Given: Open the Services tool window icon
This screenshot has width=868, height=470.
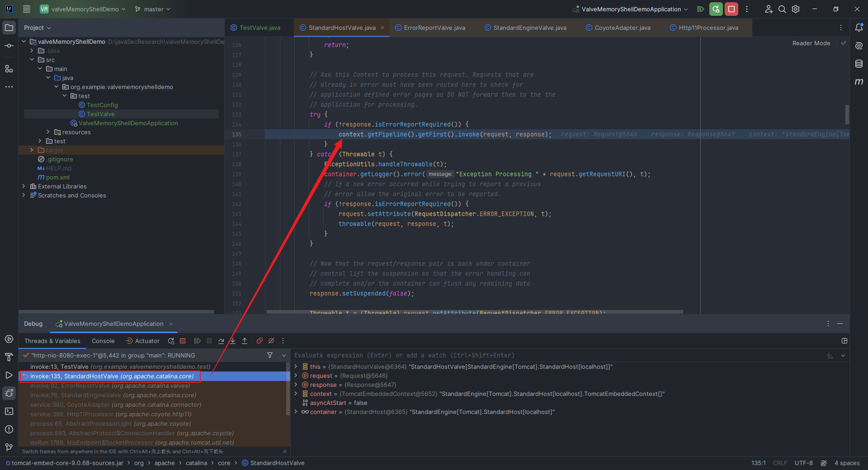Looking at the screenshot, I should pyautogui.click(x=9, y=339).
